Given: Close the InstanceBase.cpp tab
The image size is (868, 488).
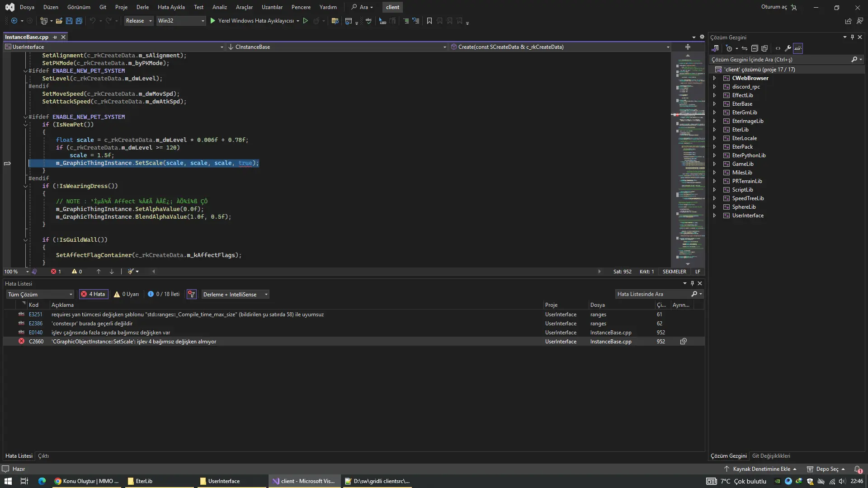Looking at the screenshot, I should [63, 37].
